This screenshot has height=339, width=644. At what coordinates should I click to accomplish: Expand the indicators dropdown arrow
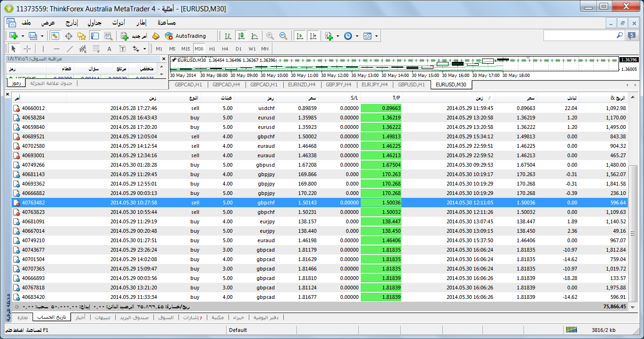[338, 36]
